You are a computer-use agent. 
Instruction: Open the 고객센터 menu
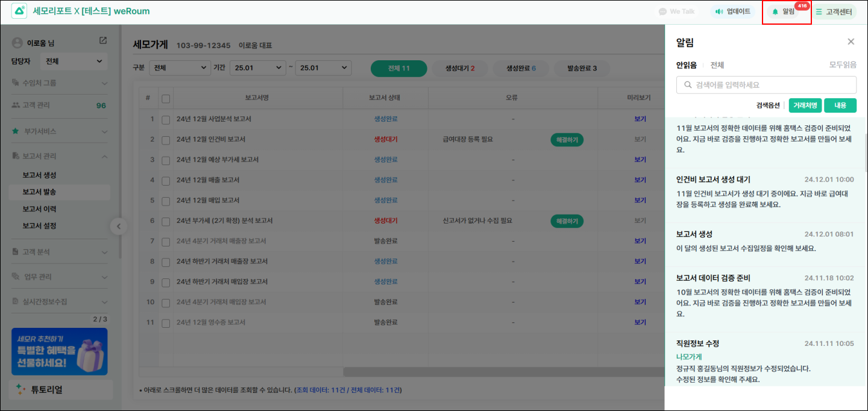(833, 11)
